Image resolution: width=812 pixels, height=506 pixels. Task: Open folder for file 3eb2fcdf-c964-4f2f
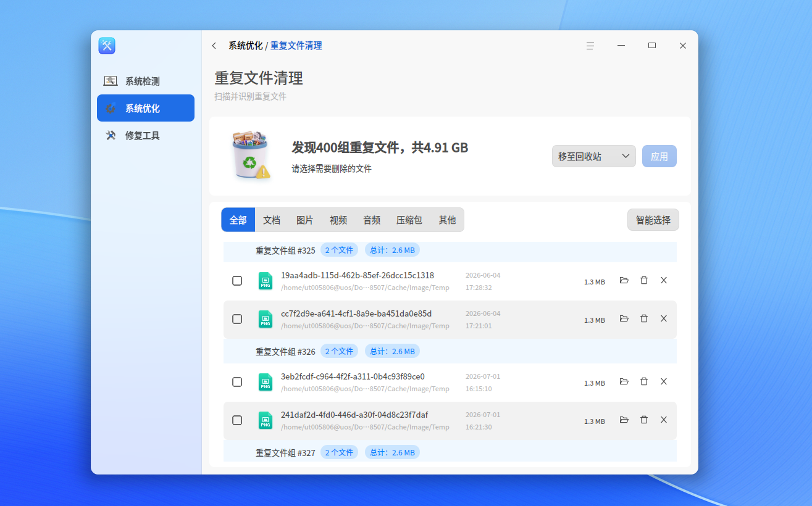coord(624,381)
